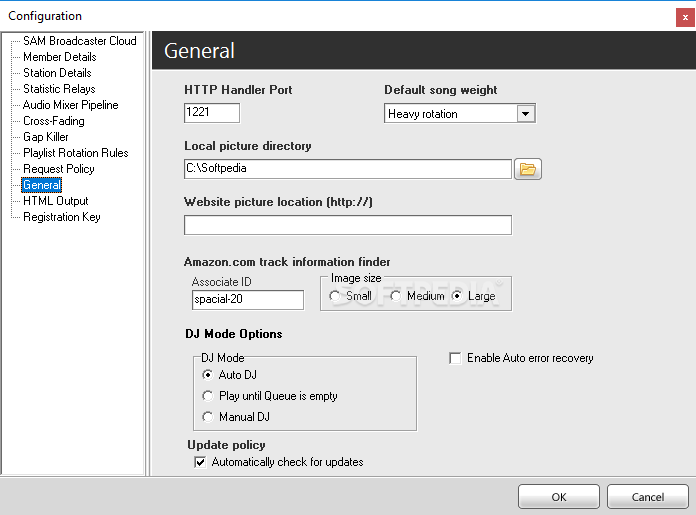696x515 pixels.
Task: Open Registration Key page
Action: pos(62,217)
